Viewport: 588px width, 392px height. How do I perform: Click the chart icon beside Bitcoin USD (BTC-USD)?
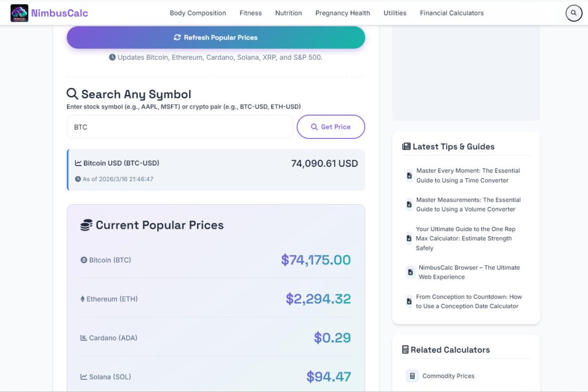pyautogui.click(x=78, y=163)
